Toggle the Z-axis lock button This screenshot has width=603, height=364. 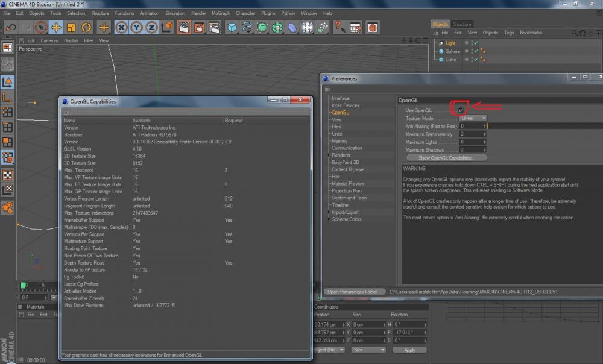(151, 27)
